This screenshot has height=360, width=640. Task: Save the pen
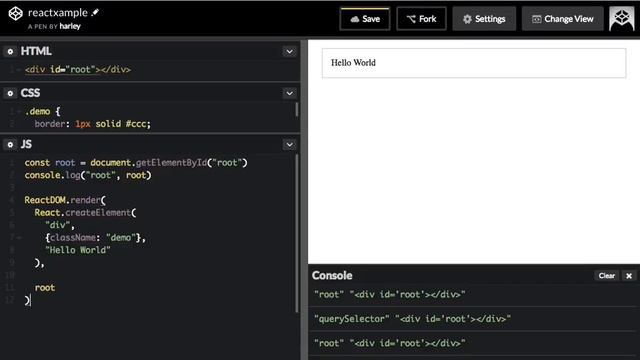coord(365,19)
